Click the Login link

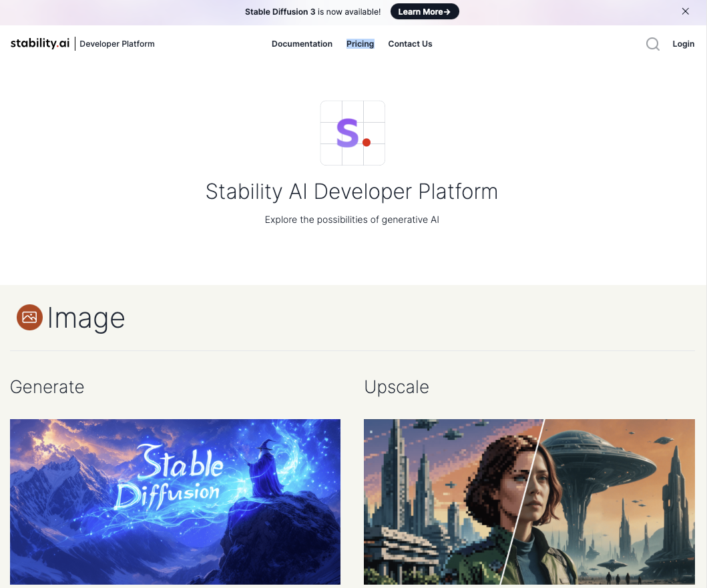(x=684, y=44)
